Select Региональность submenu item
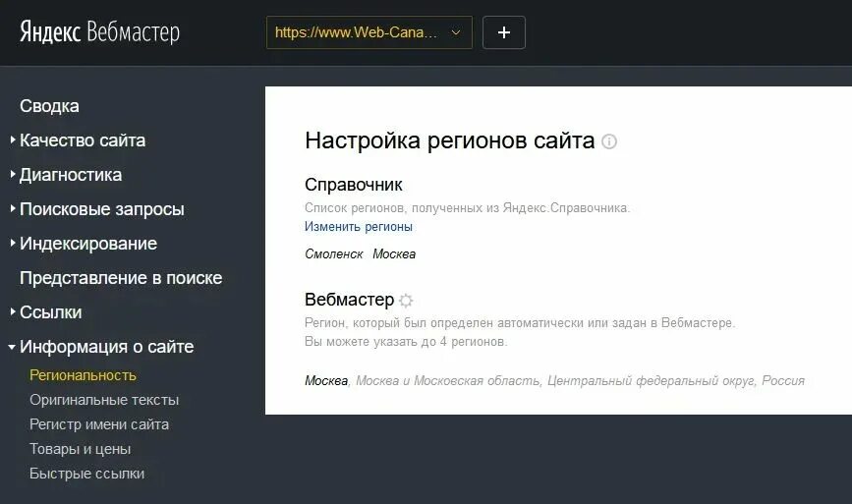Image resolution: width=852 pixels, height=504 pixels. 83,375
